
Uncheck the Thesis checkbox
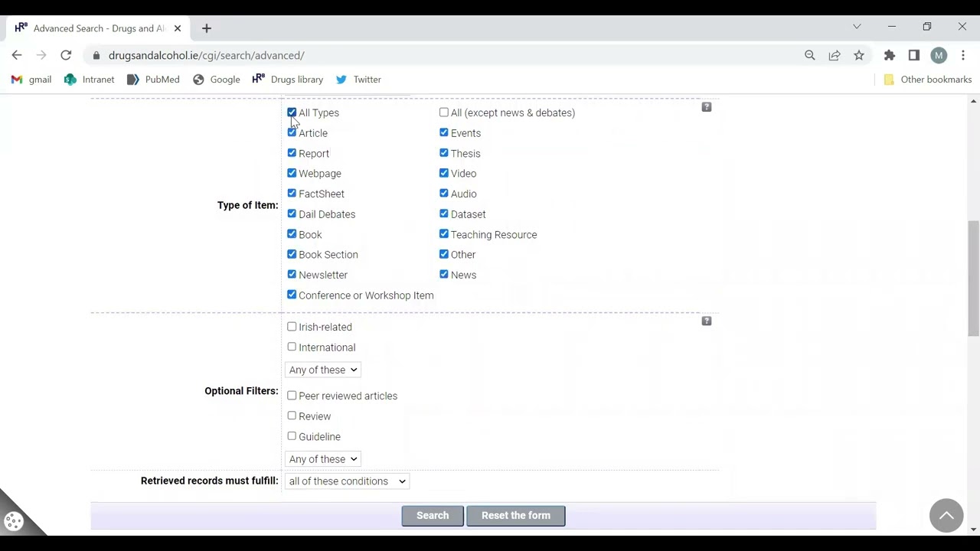[x=444, y=153]
